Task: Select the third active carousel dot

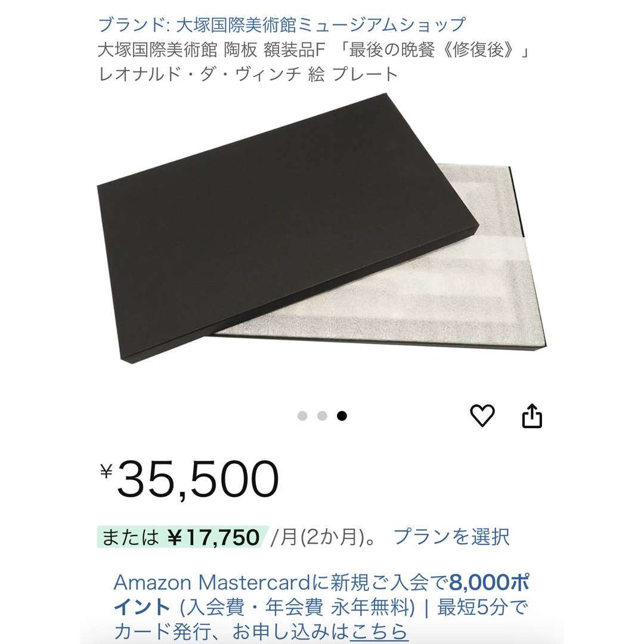Action: [342, 416]
